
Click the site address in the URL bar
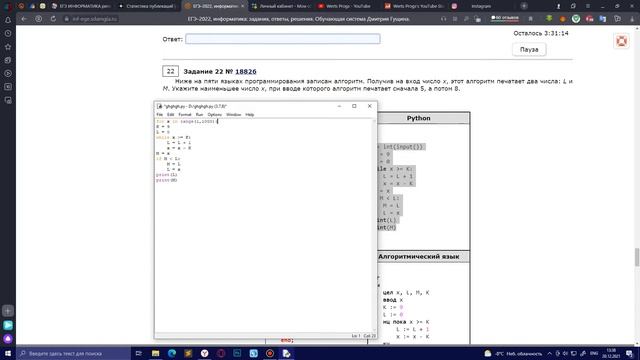click(95, 19)
